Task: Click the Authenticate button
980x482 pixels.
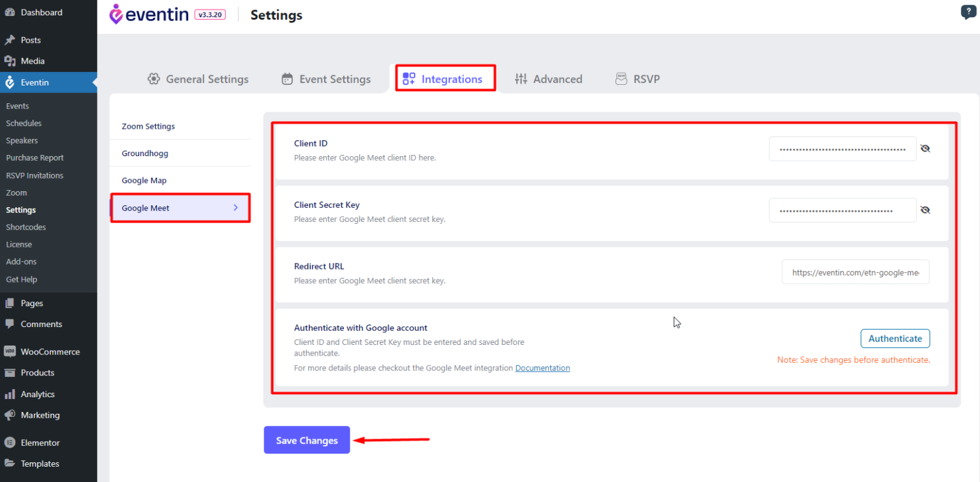Action: 895,338
